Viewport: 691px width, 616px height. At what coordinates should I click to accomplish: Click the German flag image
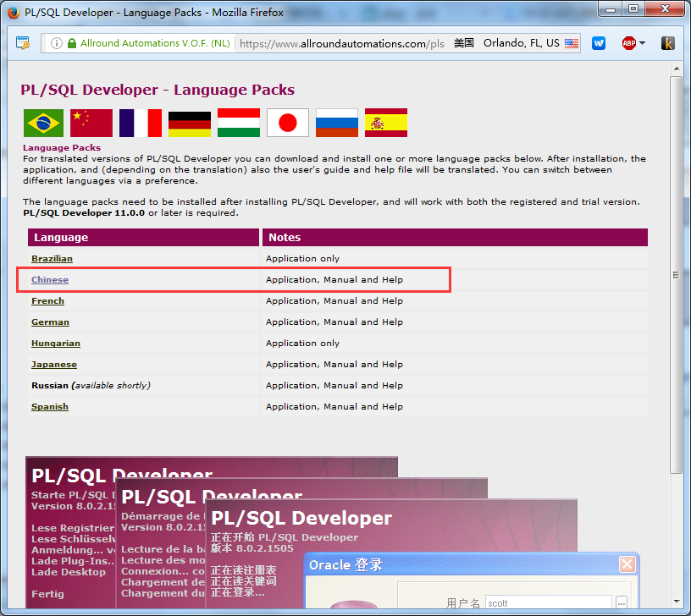190,123
